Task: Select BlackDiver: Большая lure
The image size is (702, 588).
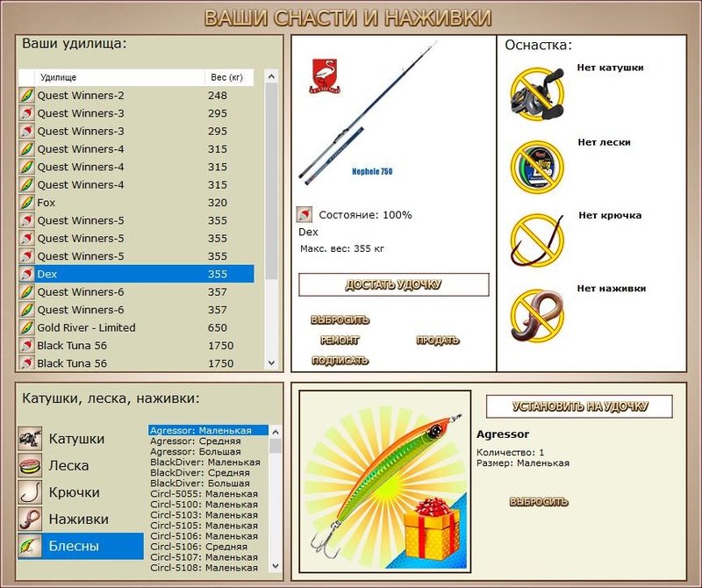Action: pos(209,484)
